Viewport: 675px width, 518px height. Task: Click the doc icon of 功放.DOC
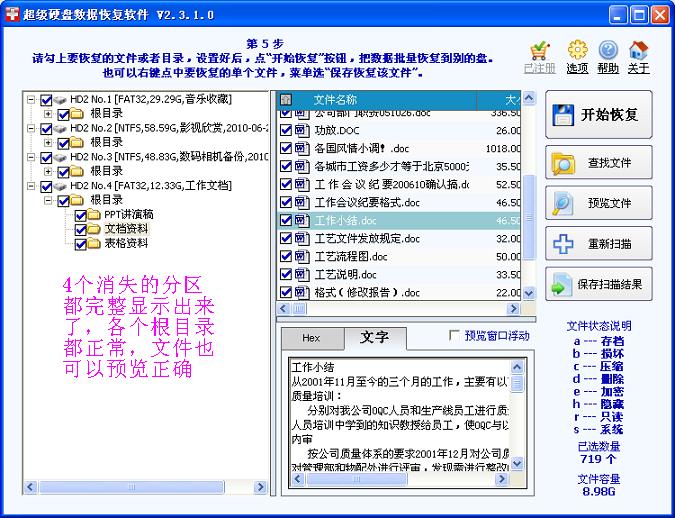(302, 130)
